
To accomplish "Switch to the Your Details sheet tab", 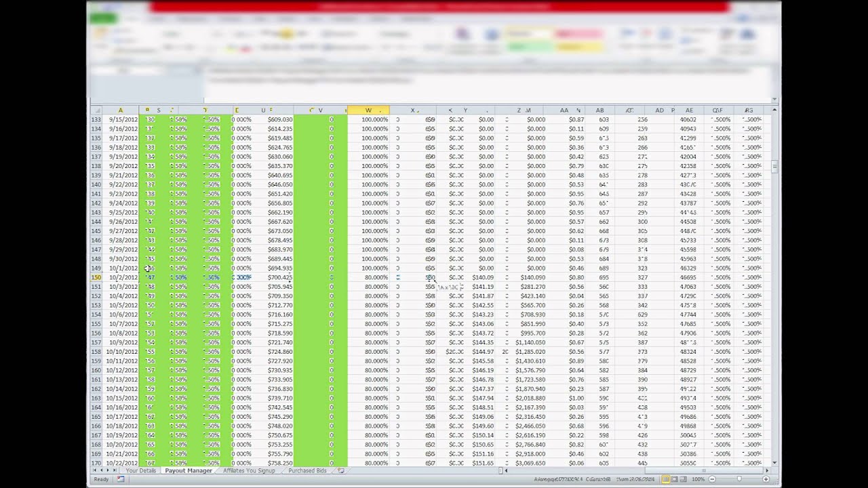I will pyautogui.click(x=140, y=470).
